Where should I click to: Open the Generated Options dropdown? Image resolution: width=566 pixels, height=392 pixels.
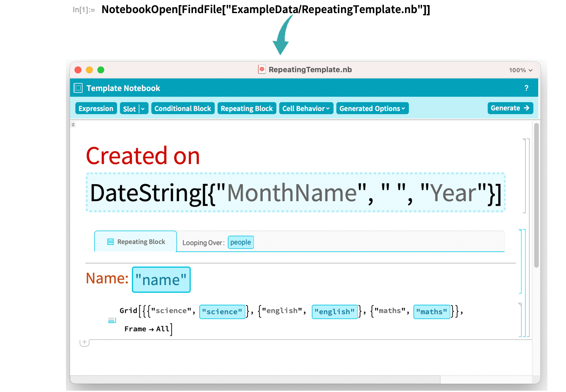point(372,109)
